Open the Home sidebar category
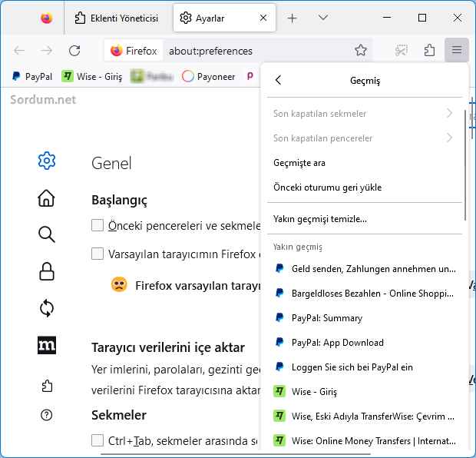The image size is (476, 458). click(46, 197)
